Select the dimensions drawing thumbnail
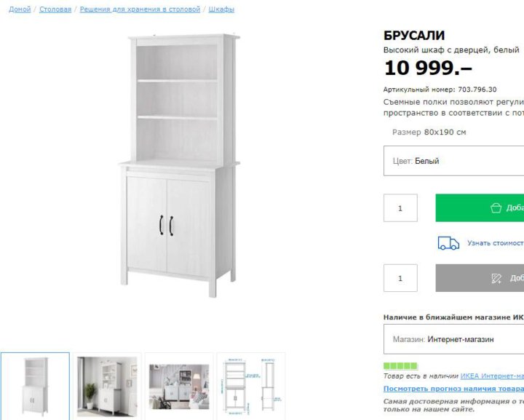This screenshot has height=420, width=524. 251,386
